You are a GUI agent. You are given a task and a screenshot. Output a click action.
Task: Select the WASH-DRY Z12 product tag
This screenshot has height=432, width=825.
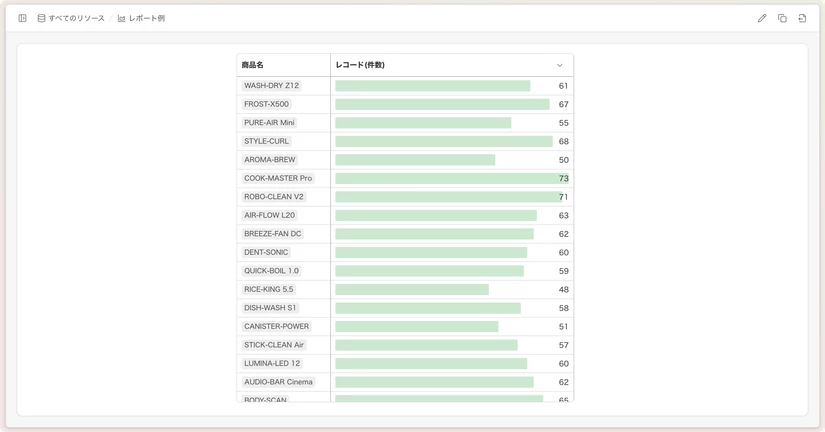pos(271,86)
